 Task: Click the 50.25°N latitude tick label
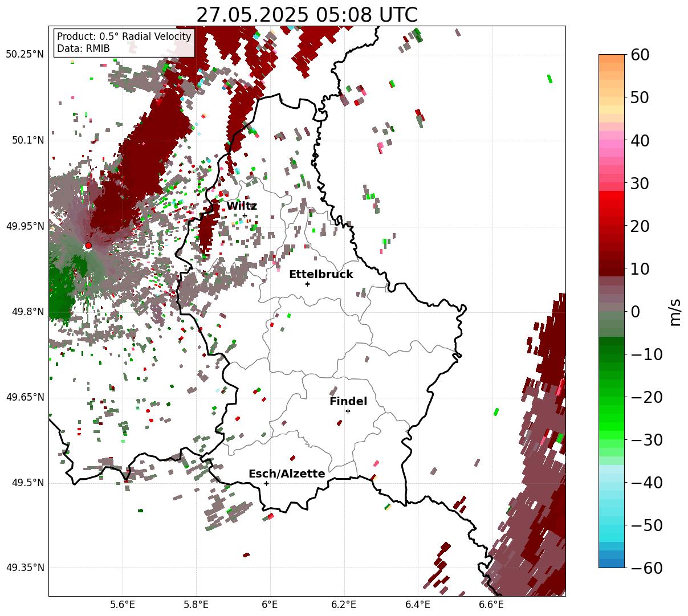25,55
